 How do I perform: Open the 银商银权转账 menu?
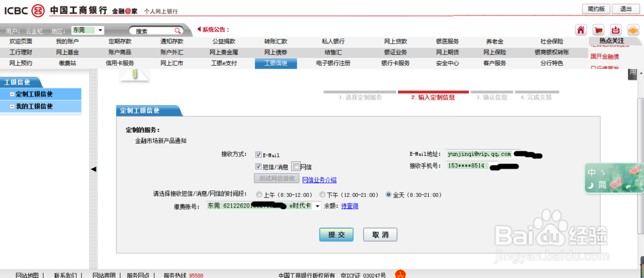coord(552,53)
